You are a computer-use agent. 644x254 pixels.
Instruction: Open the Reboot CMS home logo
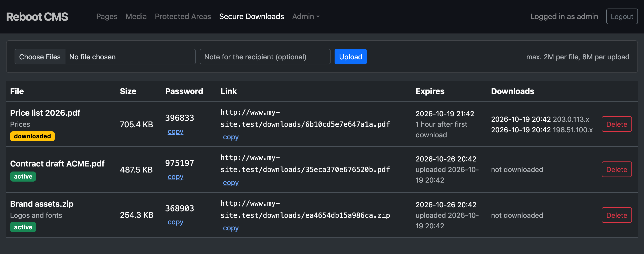37,17
